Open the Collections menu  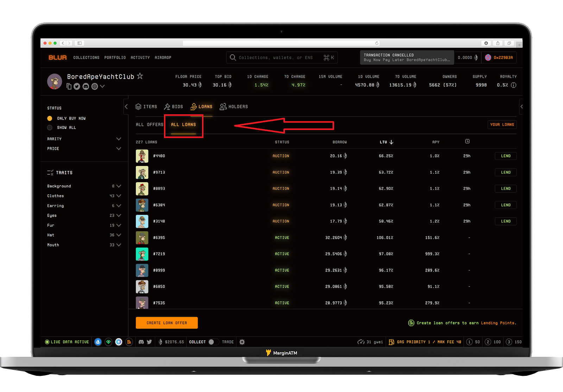(86, 58)
